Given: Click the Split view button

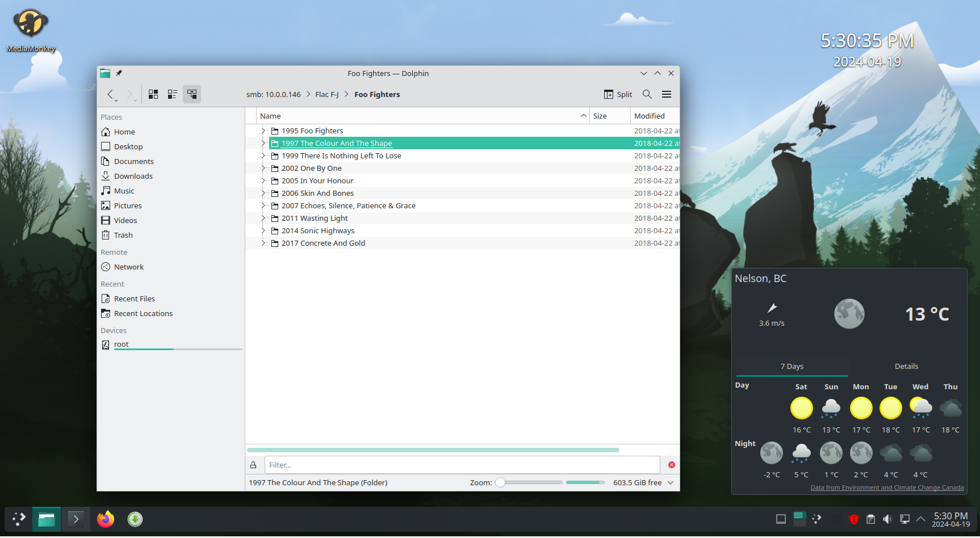Looking at the screenshot, I should (x=618, y=94).
